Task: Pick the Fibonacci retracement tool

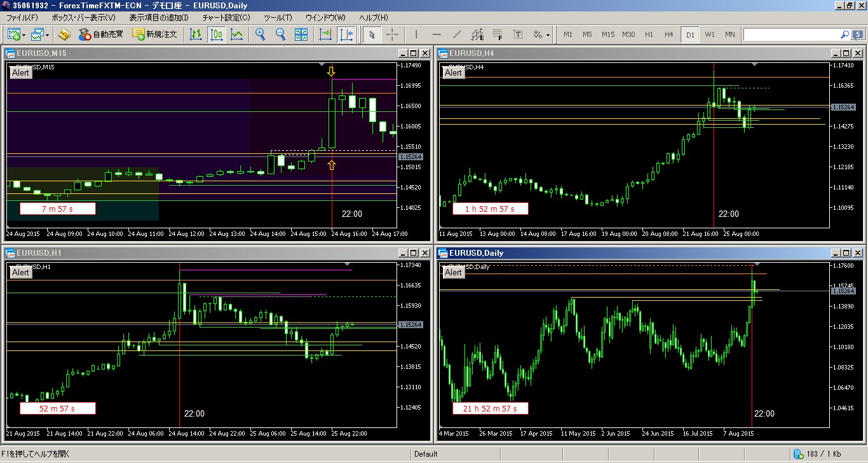Action: [x=498, y=34]
